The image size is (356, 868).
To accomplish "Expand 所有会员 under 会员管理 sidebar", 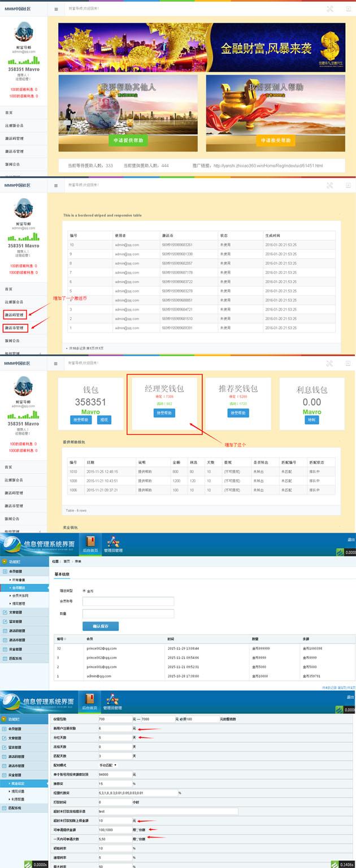I will (19, 580).
